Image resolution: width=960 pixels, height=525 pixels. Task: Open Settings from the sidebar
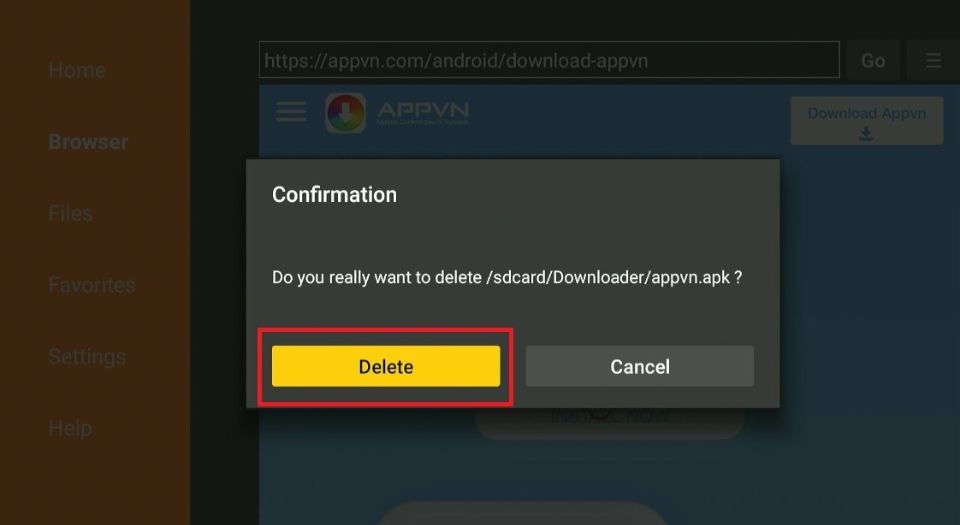click(87, 357)
